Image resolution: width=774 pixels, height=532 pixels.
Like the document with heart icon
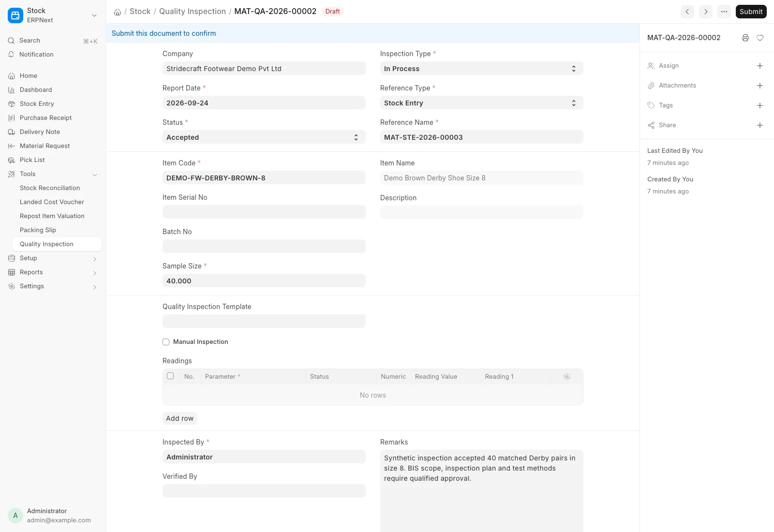pyautogui.click(x=760, y=38)
